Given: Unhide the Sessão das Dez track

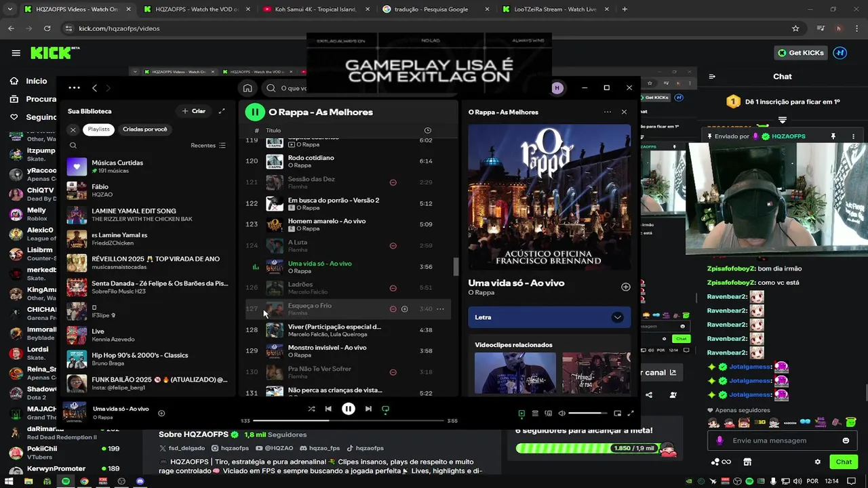Looking at the screenshot, I should 393,182.
